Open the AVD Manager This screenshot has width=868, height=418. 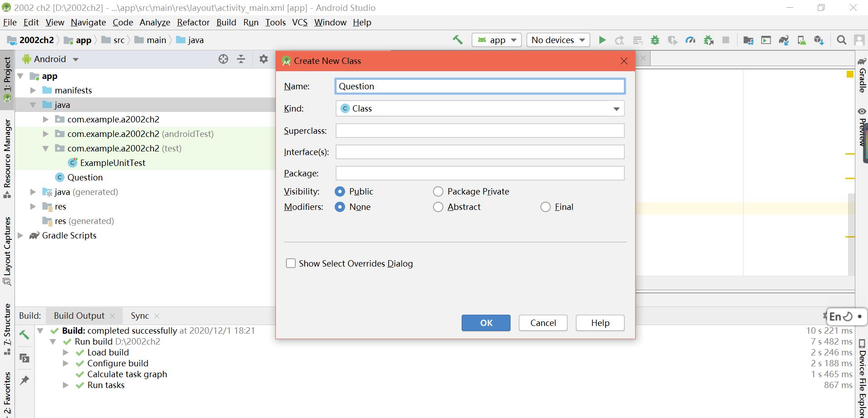[801, 40]
